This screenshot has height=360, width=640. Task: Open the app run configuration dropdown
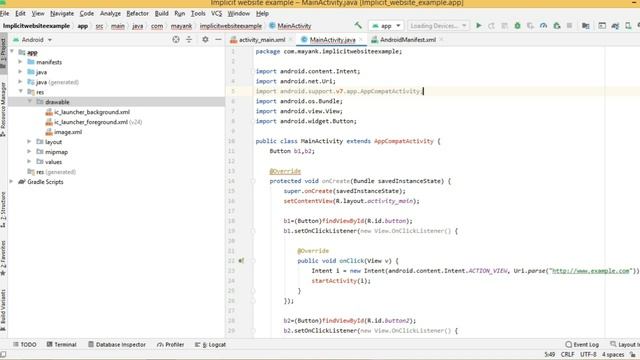[x=386, y=26]
